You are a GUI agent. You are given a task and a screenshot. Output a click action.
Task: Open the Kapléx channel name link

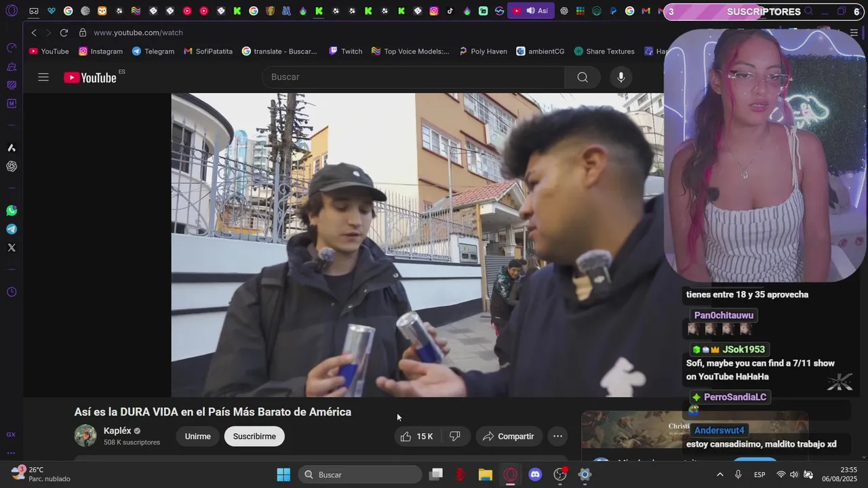point(117,430)
